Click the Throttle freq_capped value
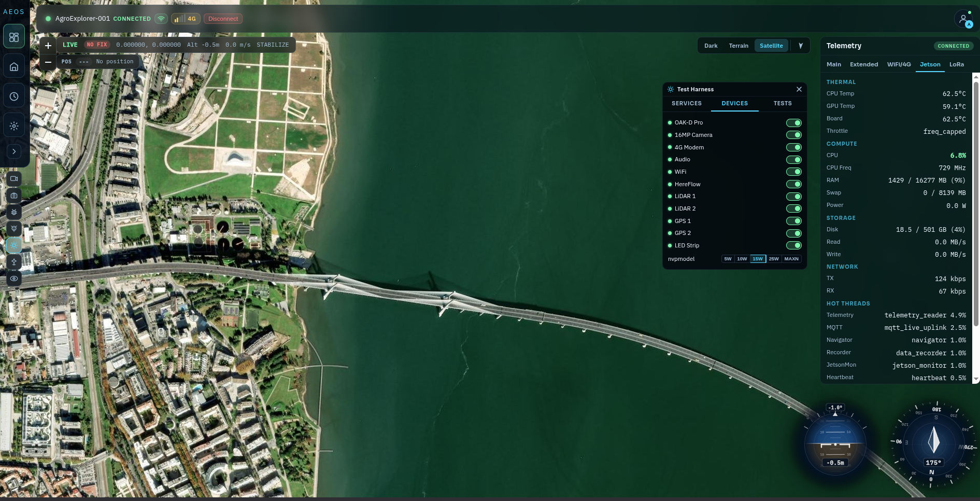 click(944, 132)
